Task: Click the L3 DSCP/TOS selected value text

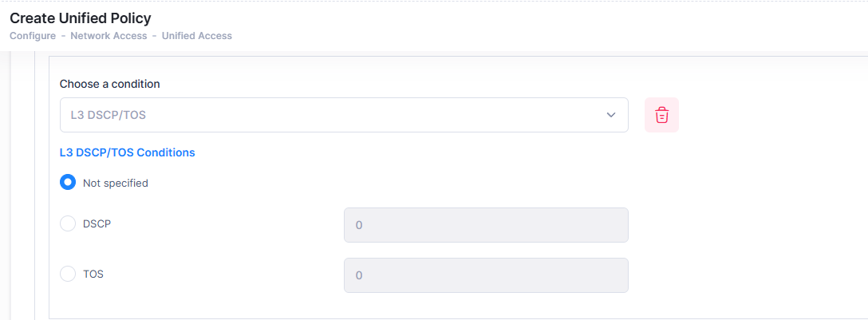Action: coord(108,115)
